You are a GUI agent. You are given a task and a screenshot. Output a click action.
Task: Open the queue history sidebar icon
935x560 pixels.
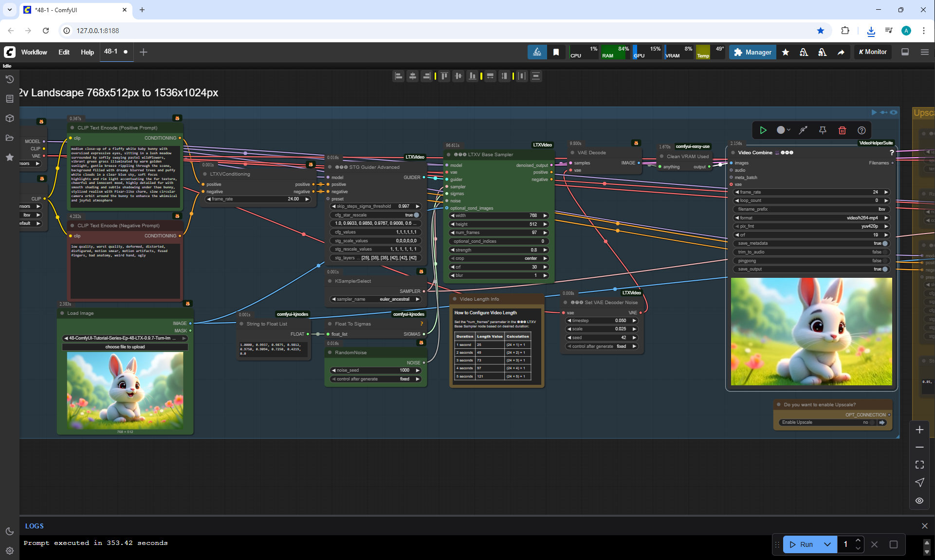click(9, 79)
